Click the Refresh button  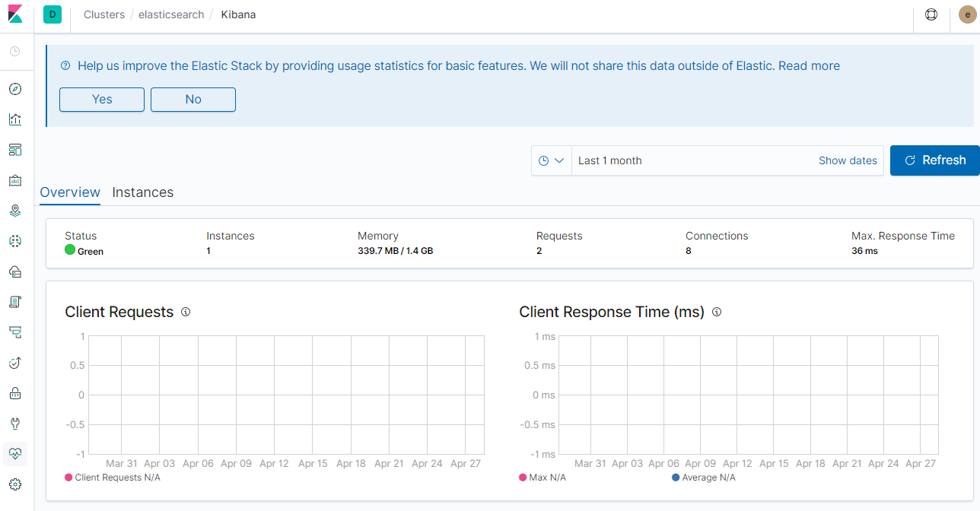935,160
